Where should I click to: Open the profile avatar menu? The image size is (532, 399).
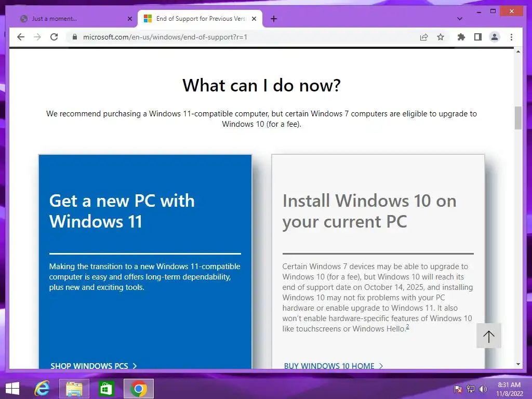pyautogui.click(x=495, y=37)
